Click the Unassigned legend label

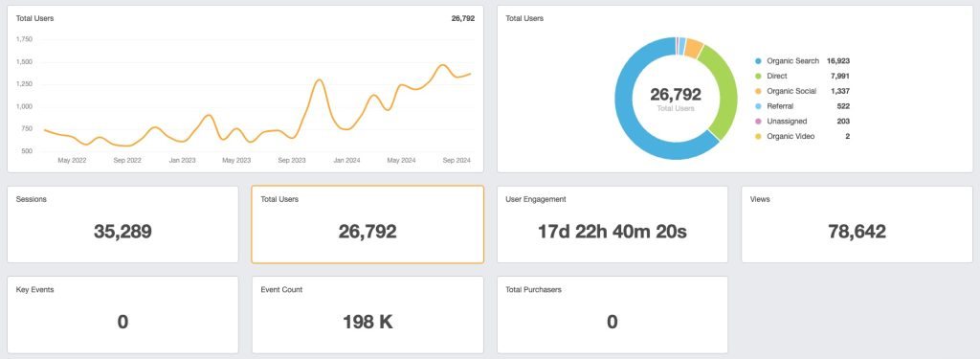(x=787, y=122)
